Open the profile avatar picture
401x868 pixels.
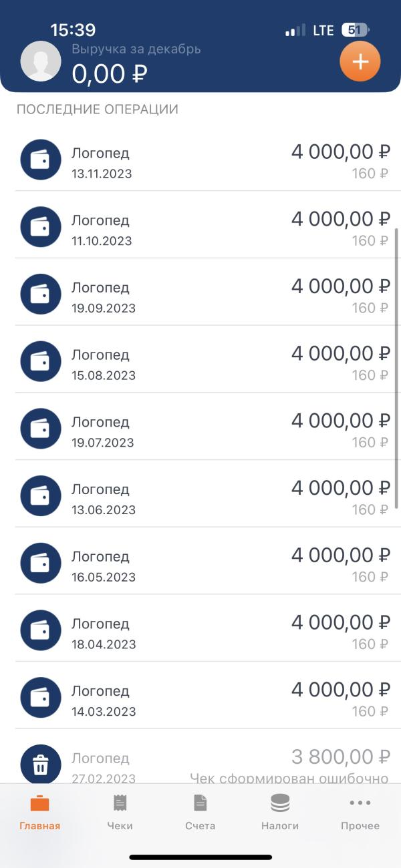coord(41,61)
